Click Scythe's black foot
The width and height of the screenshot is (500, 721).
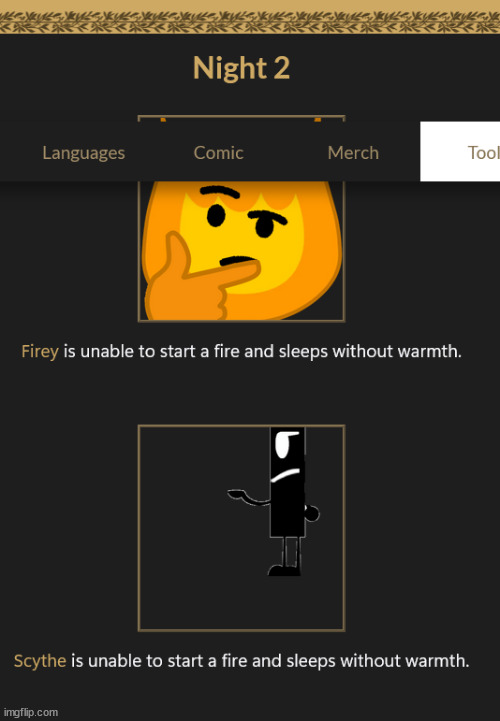coord(284,571)
